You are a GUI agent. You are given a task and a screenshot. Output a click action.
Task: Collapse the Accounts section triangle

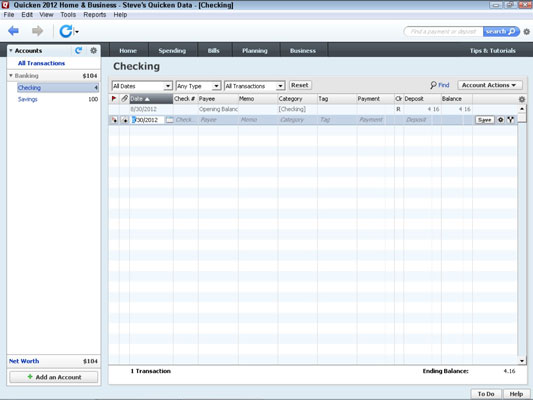(x=11, y=51)
